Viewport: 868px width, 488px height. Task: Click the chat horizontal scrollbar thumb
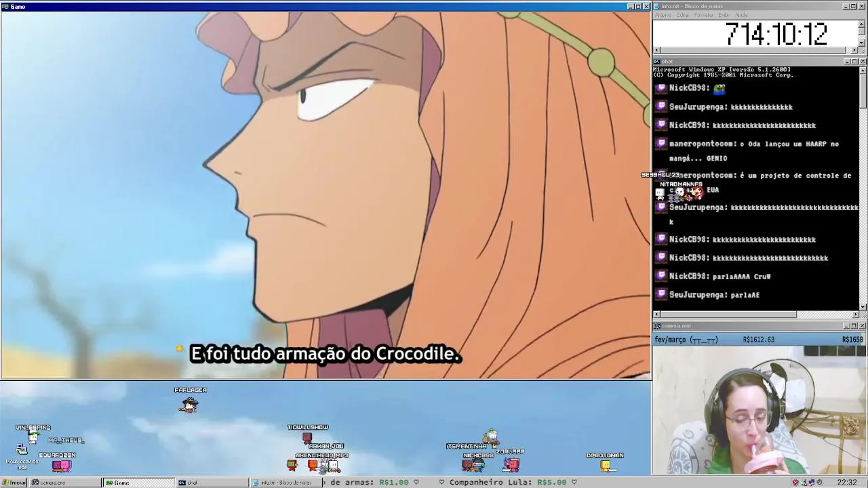[x=728, y=314]
